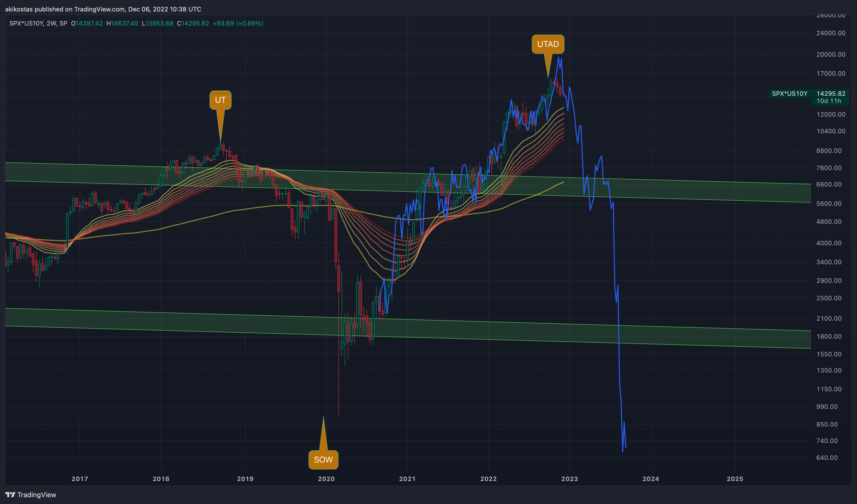Click the change value +93.69 (+0.66%)
The image size is (857, 504).
tap(238, 23)
